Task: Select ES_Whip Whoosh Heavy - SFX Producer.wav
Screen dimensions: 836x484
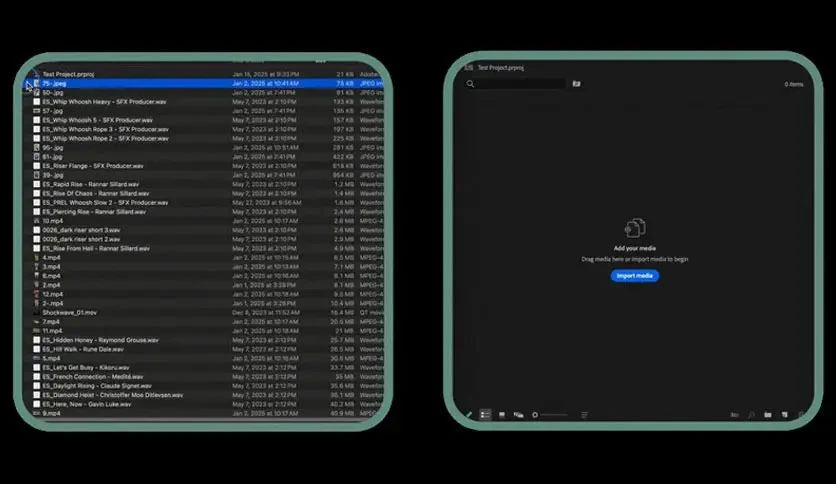Action: [x=104, y=102]
